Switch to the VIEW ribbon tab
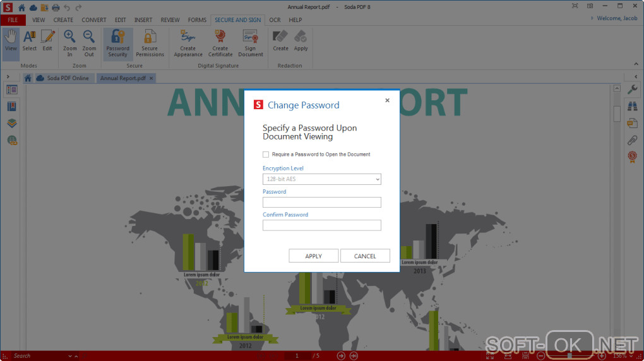The image size is (644, 361). [x=39, y=20]
